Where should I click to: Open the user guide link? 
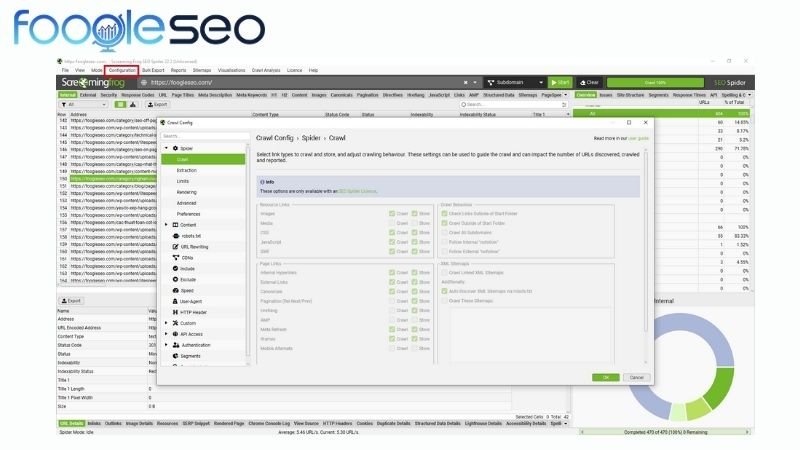[x=639, y=139]
